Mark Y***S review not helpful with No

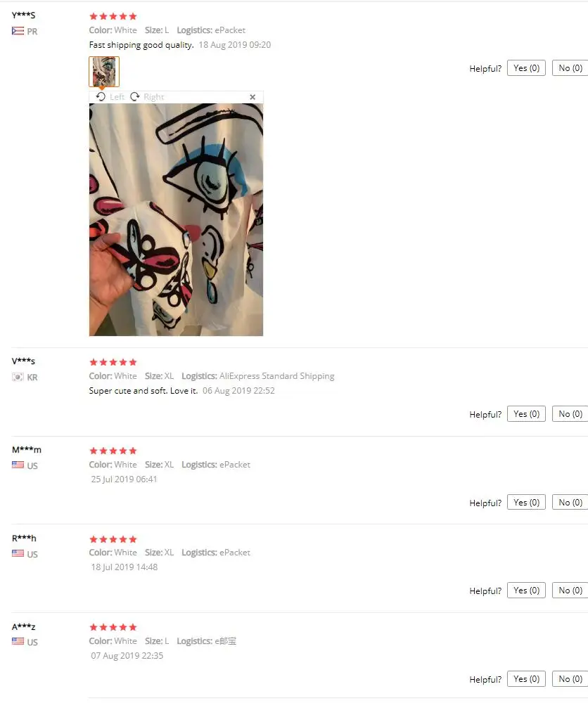570,68
